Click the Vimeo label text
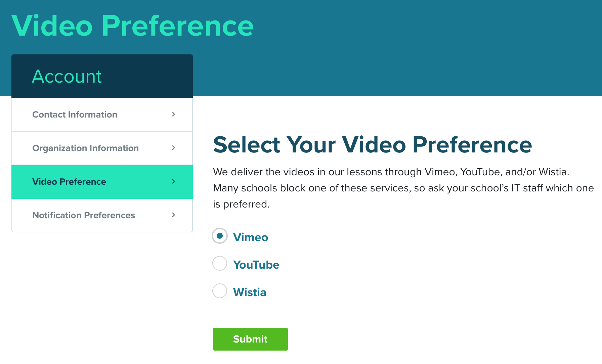The width and height of the screenshot is (602, 364). click(x=250, y=237)
